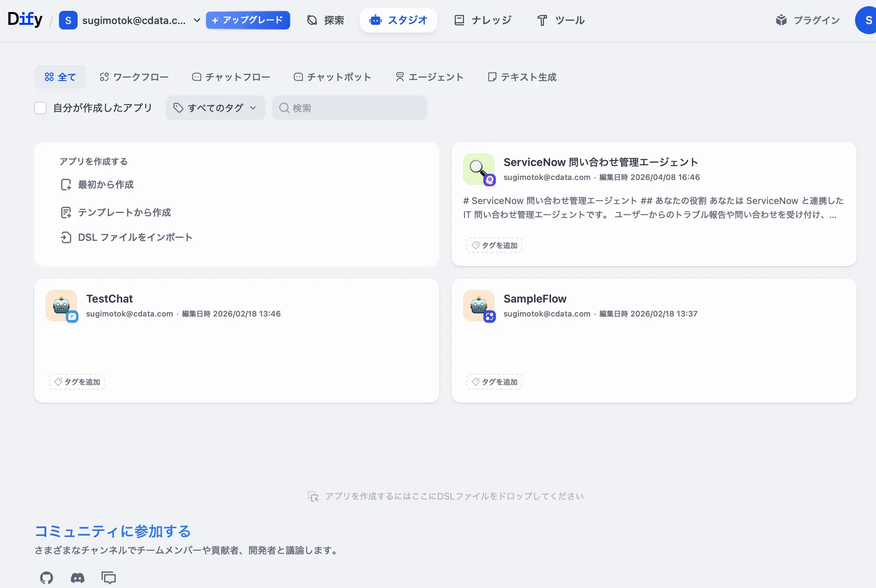Screen dimensions: 876x588
Task: Expand the workspace switcher dropdown
Action: [197, 20]
